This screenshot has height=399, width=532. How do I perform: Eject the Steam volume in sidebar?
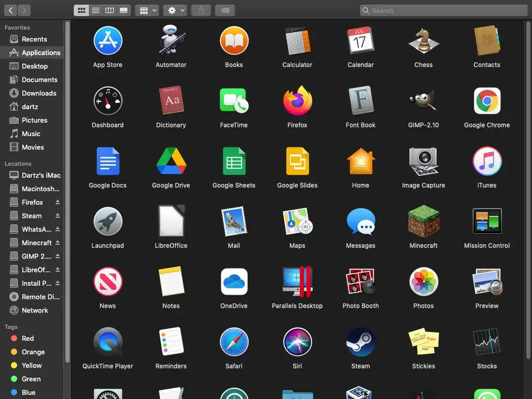[x=58, y=216]
